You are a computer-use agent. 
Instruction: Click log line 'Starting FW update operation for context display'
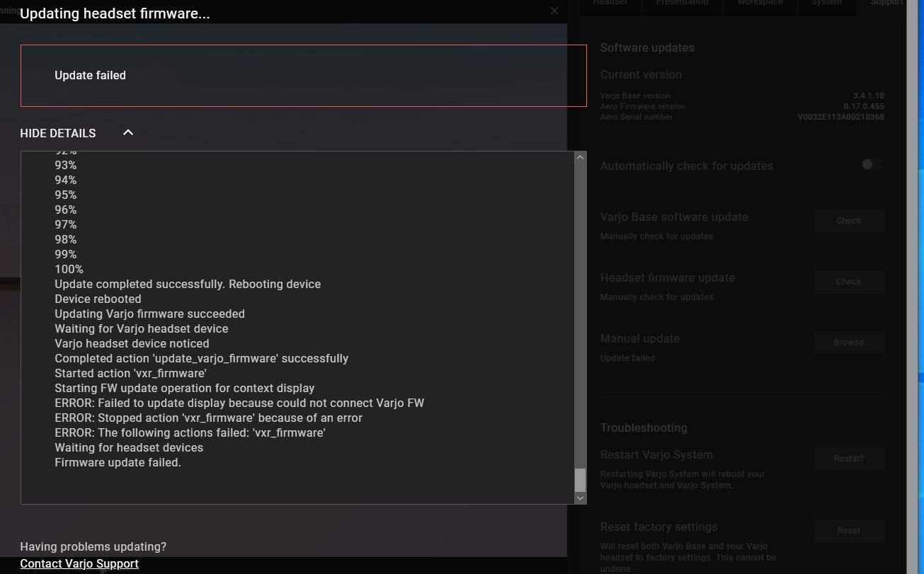click(184, 388)
